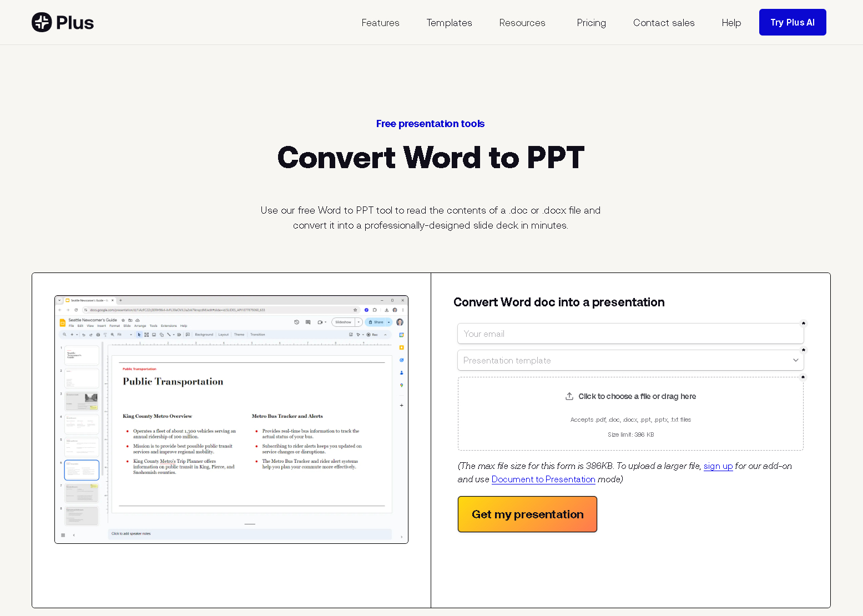This screenshot has width=863, height=616.
Task: Follow the sign up link
Action: pyautogui.click(x=718, y=466)
